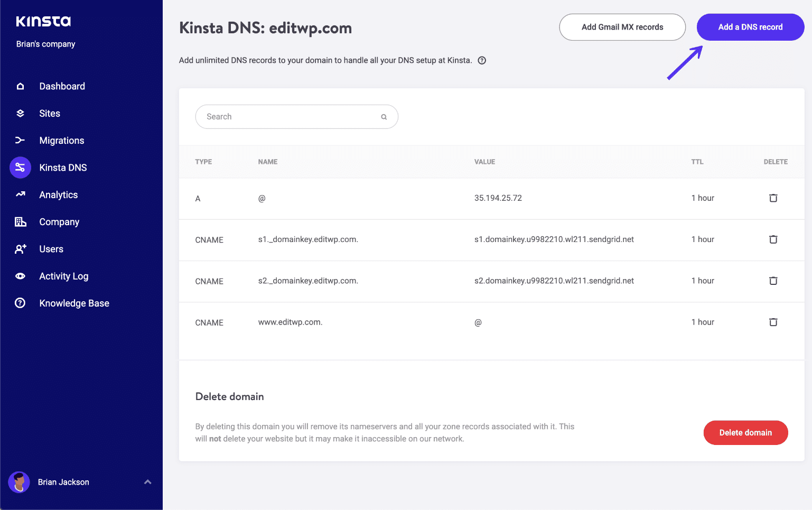
Task: Click the Knowledge Base question icon
Action: [20, 303]
